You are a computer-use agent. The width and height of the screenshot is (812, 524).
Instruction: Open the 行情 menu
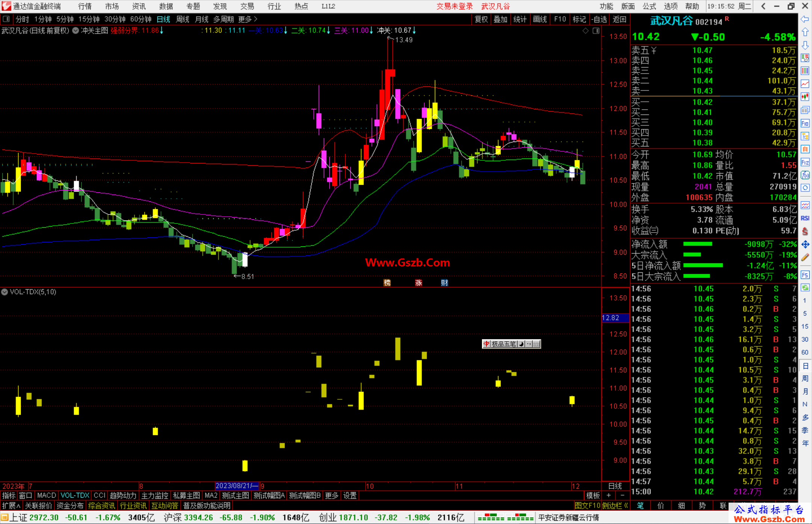[85, 6]
